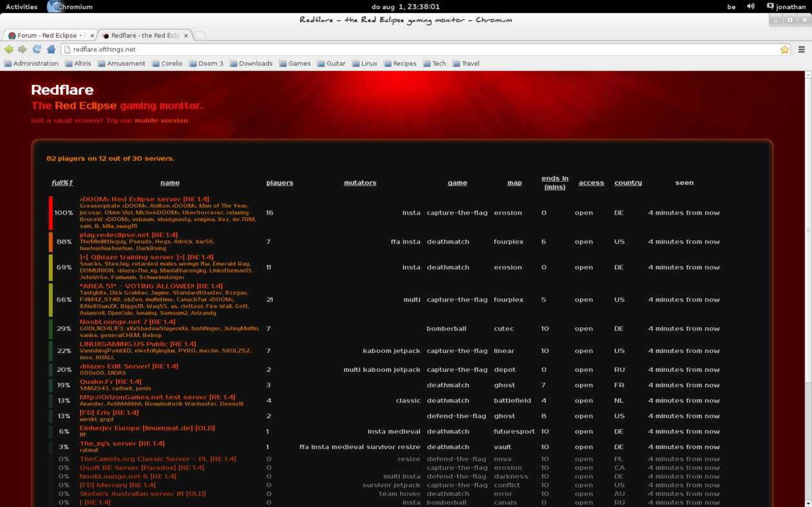The height and width of the screenshot is (507, 812).
Task: Open the mobile version link
Action: (x=161, y=120)
